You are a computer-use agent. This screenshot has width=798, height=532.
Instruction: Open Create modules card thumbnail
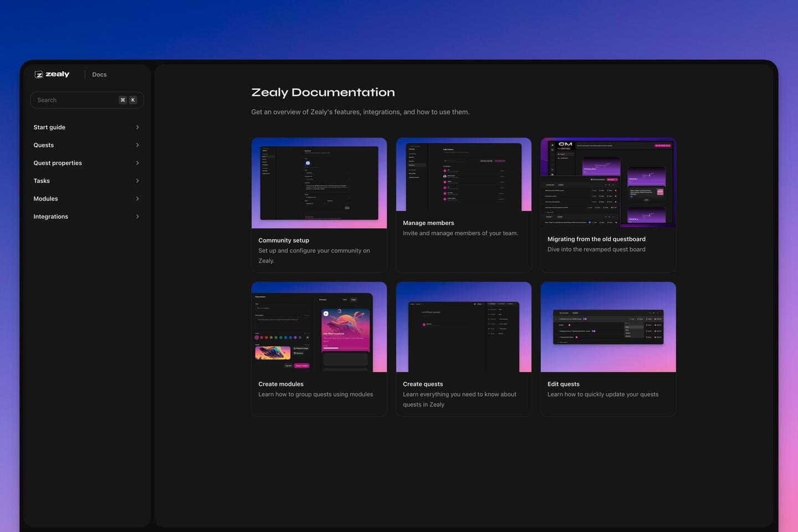(319, 327)
